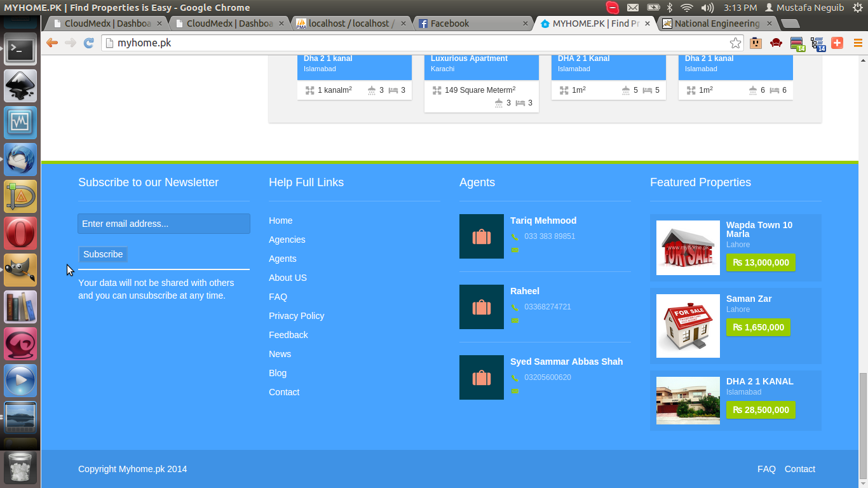Open the mail envelope indicator
This screenshot has width=868, height=488.
point(633,8)
